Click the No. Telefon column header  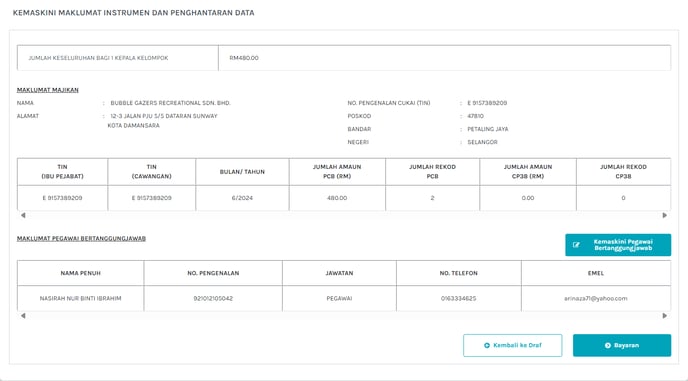pos(459,273)
